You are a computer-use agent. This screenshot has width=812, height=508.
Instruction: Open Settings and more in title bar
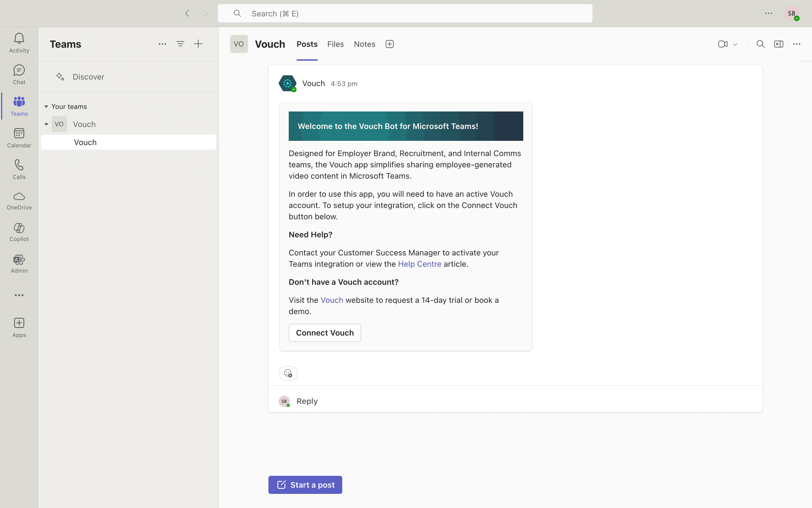[769, 14]
